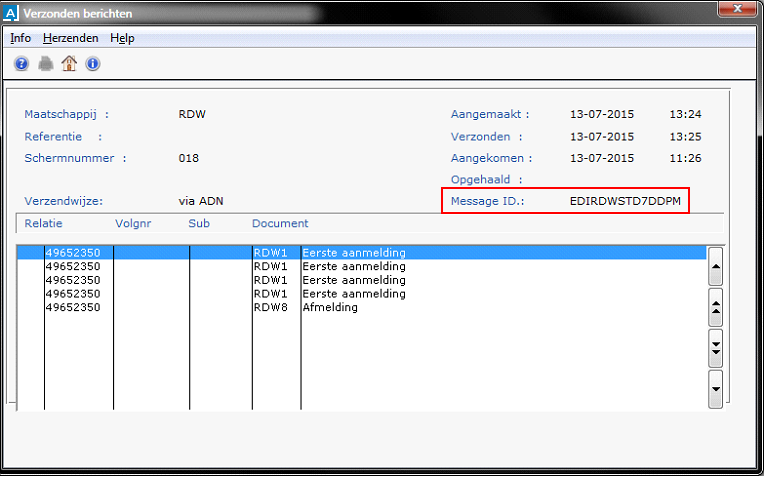
Task: Click the blue question mark help icon
Action: (22, 64)
